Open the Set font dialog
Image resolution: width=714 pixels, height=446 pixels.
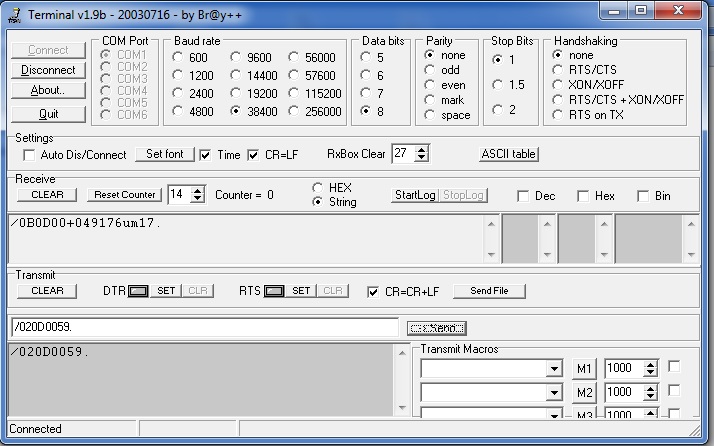click(165, 154)
